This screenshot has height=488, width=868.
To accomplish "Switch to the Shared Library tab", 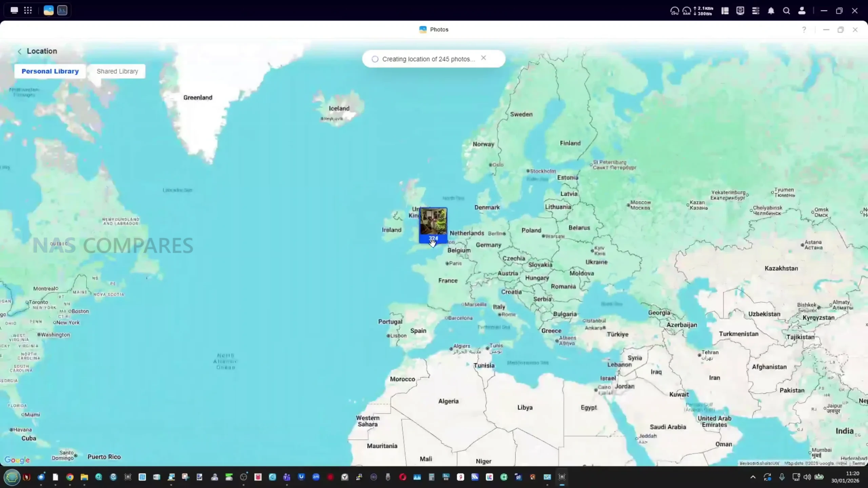I will (117, 71).
